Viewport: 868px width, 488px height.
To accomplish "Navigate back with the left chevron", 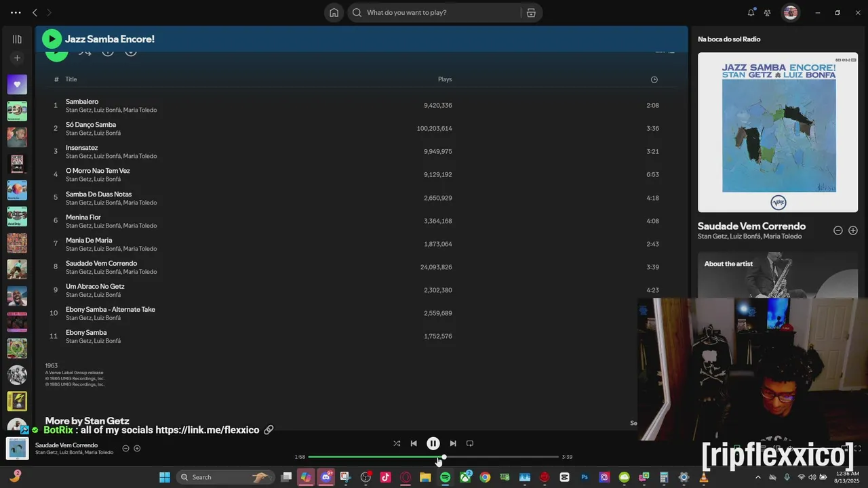I will coord(35,12).
